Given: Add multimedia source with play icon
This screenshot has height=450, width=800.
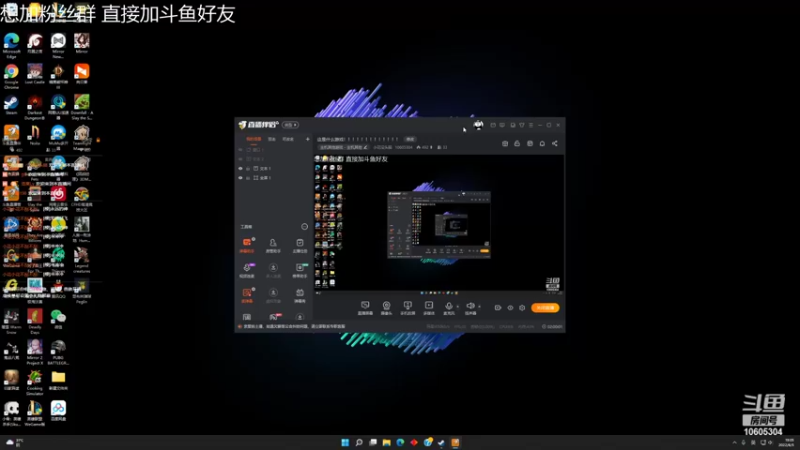Looking at the screenshot, I should (x=429, y=307).
